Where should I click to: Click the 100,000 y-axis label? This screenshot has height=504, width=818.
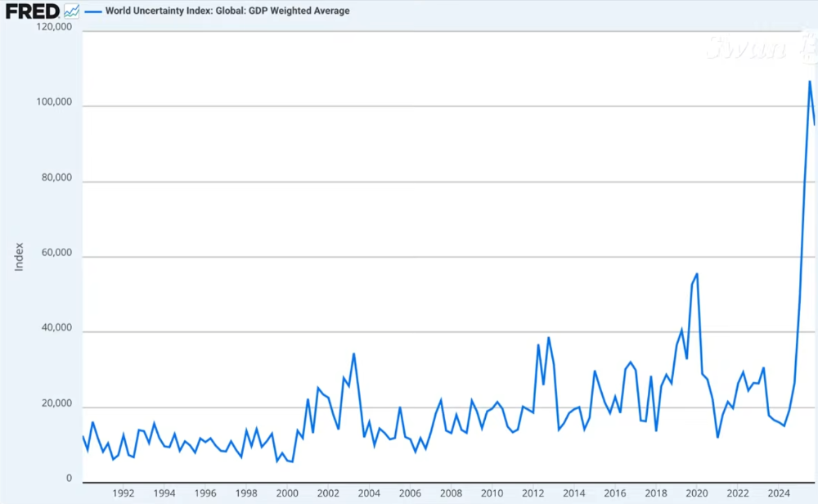tap(55, 103)
